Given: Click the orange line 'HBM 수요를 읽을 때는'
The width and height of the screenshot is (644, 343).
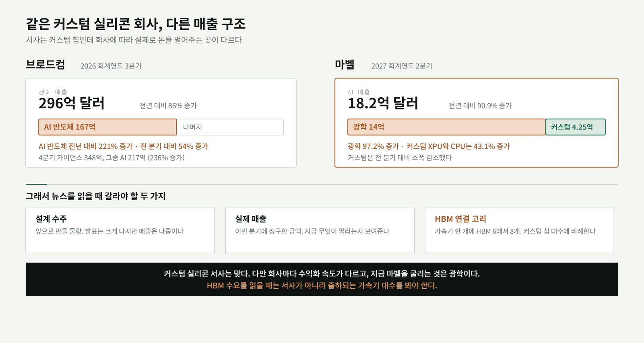Looking at the screenshot, I should point(322,285).
